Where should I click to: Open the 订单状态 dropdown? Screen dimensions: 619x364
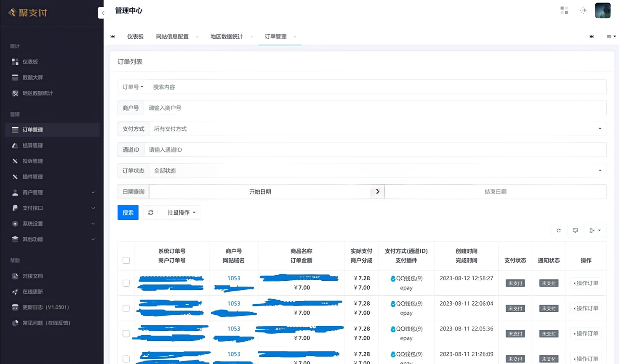378,171
